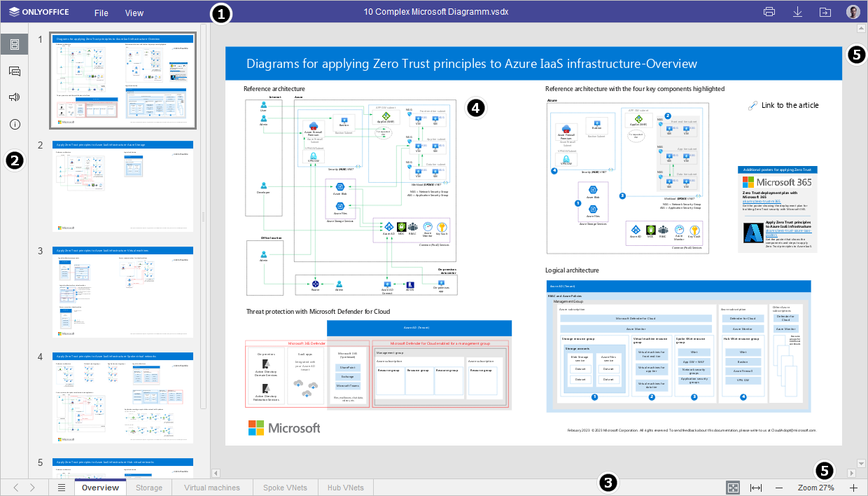View the document info icon

click(14, 124)
